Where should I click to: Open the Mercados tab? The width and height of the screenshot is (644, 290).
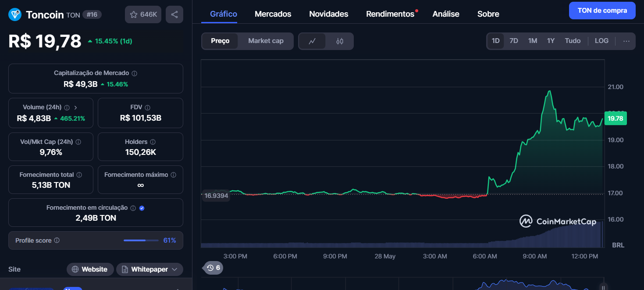point(273,14)
